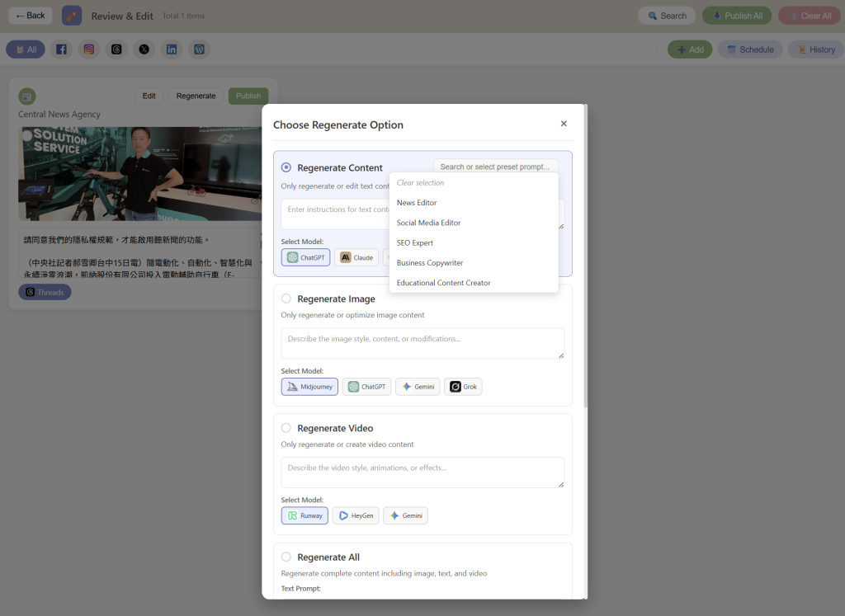This screenshot has height=616, width=845.
Task: Select the Regenerate Image radio button
Action: (x=286, y=299)
